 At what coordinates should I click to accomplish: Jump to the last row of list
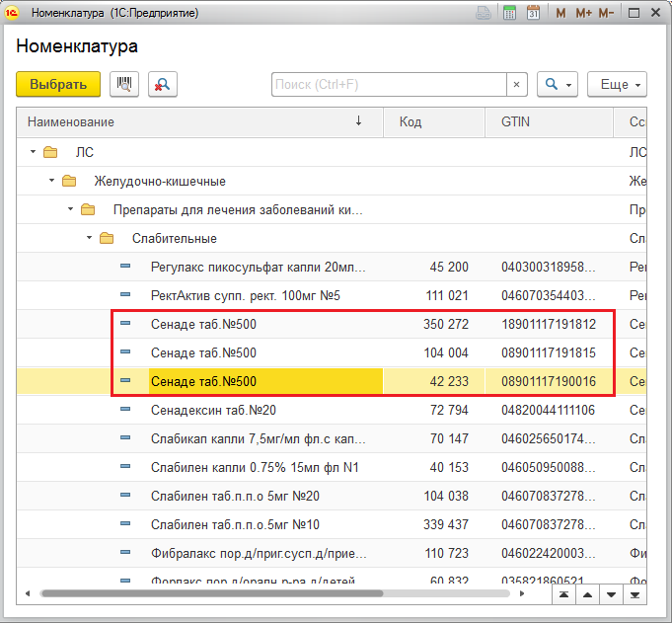pos(636,594)
